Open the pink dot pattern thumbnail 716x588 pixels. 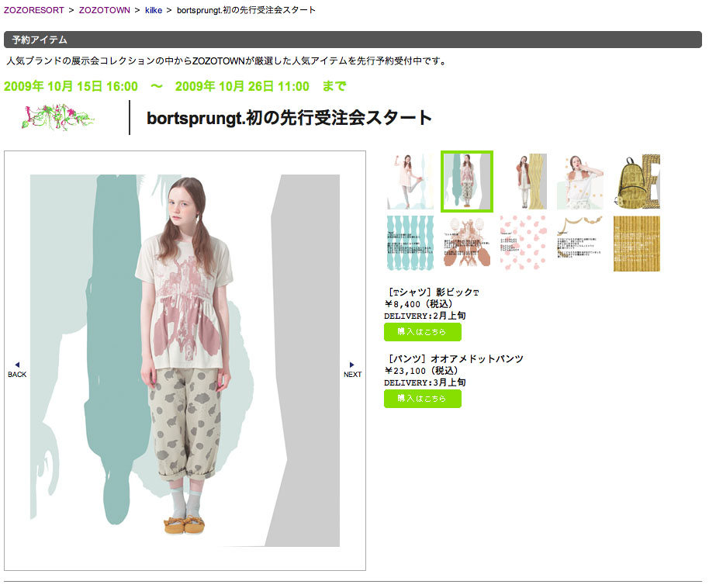click(x=524, y=244)
